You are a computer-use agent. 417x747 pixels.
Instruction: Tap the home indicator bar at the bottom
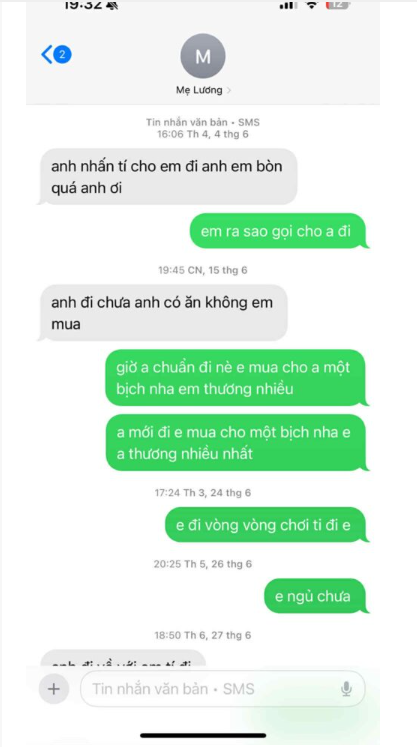pos(203,735)
